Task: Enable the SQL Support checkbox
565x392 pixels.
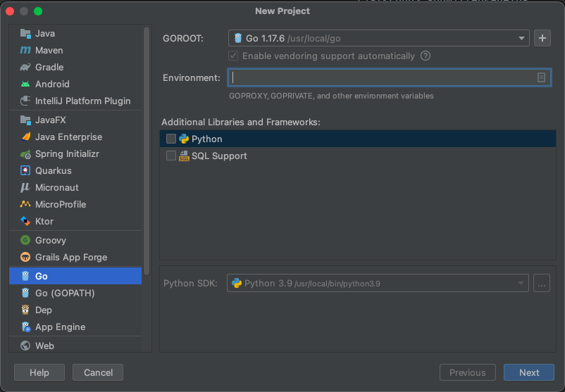Action: click(171, 156)
